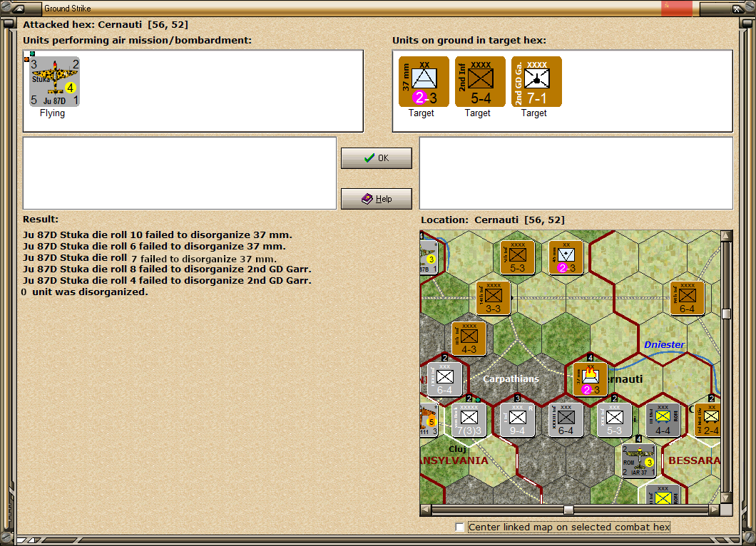The width and height of the screenshot is (756, 546).
Task: Confirm the ground strike with OK
Action: tap(377, 158)
